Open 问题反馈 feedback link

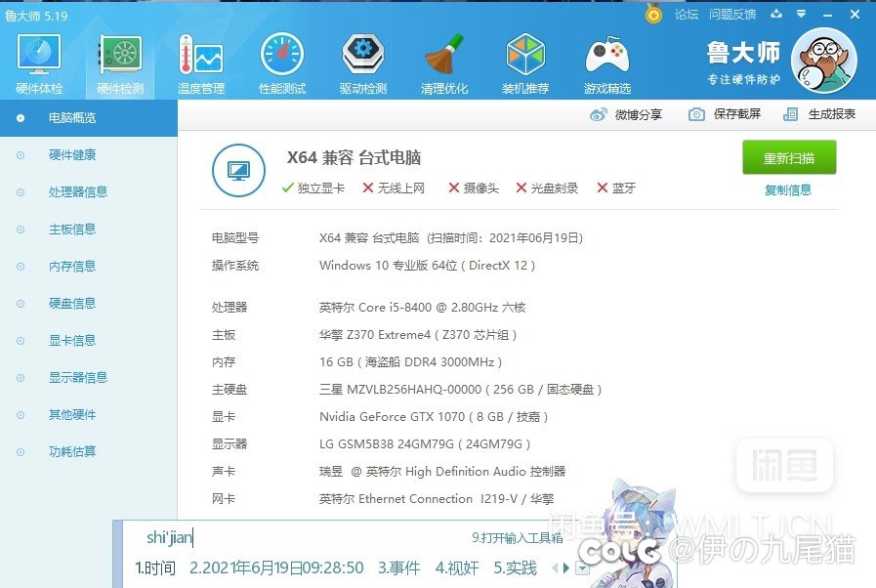click(732, 14)
